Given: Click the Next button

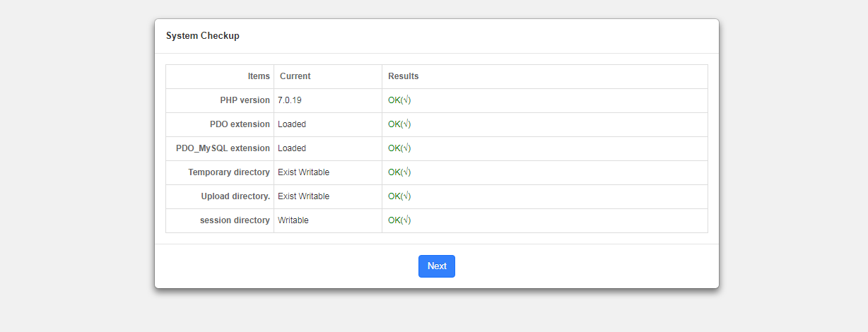Looking at the screenshot, I should 437,266.
